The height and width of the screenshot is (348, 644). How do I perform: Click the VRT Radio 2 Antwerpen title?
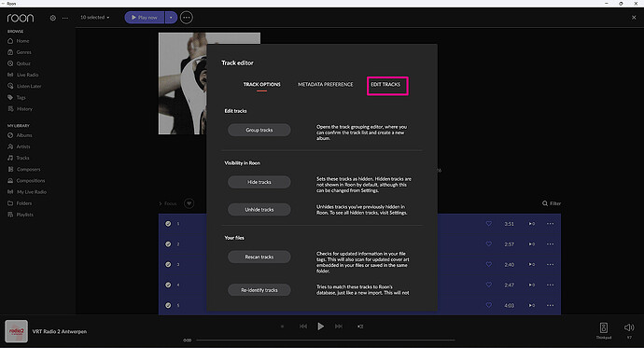pyautogui.click(x=60, y=331)
